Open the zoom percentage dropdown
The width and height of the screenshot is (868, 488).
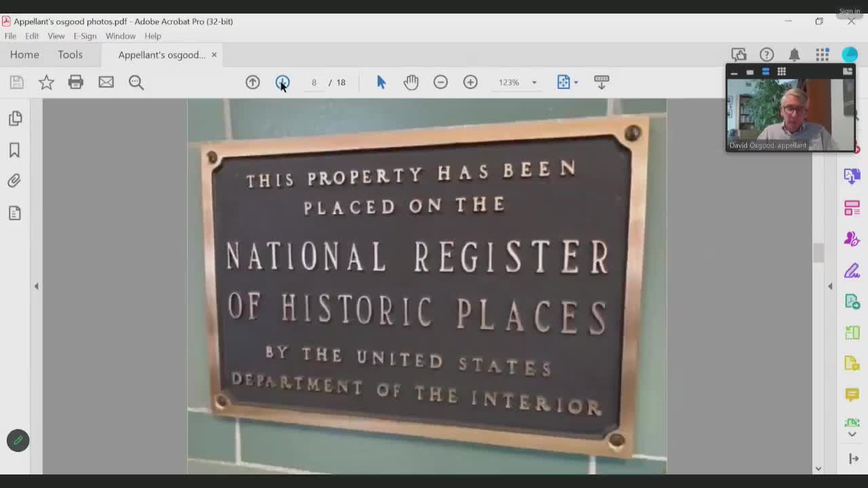click(x=534, y=82)
